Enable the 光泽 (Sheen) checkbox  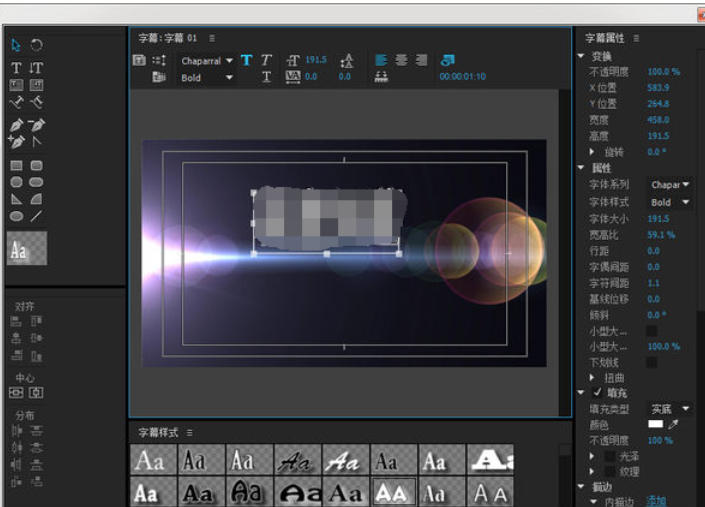(x=609, y=456)
